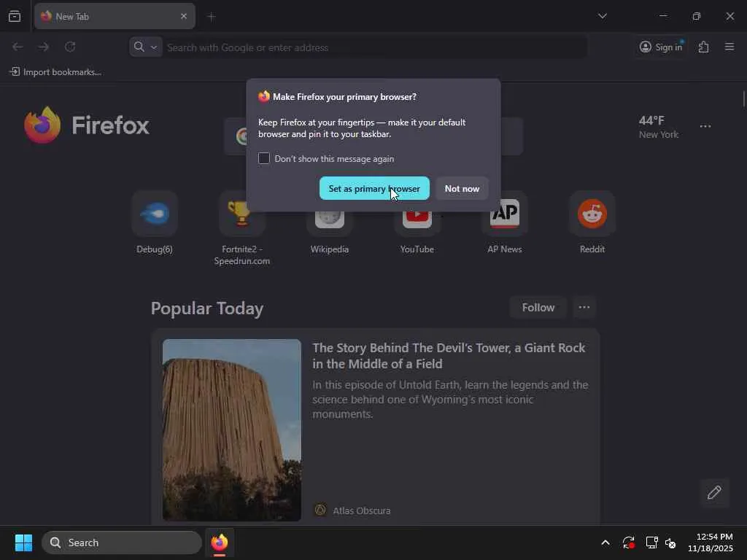Open the Devil's Tower article thumbnail

(x=231, y=429)
